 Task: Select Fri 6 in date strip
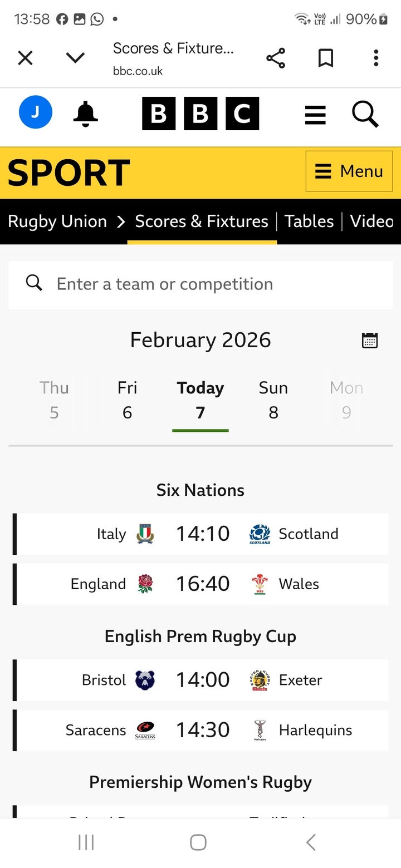pos(128,400)
